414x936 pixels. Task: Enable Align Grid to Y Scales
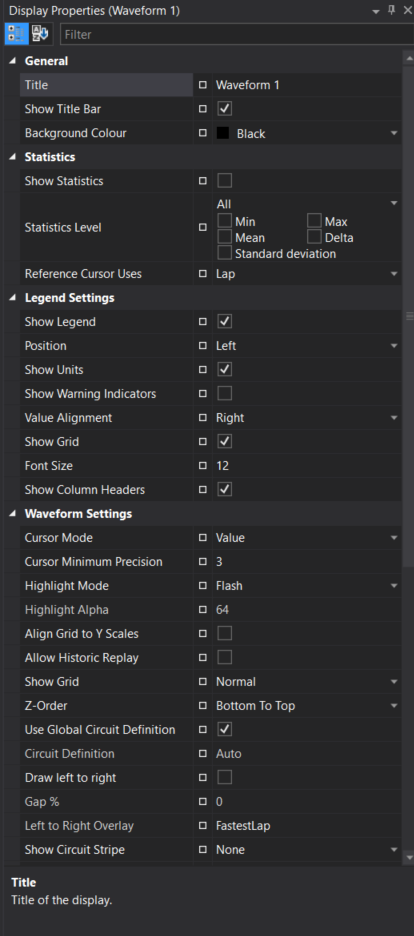(x=224, y=633)
